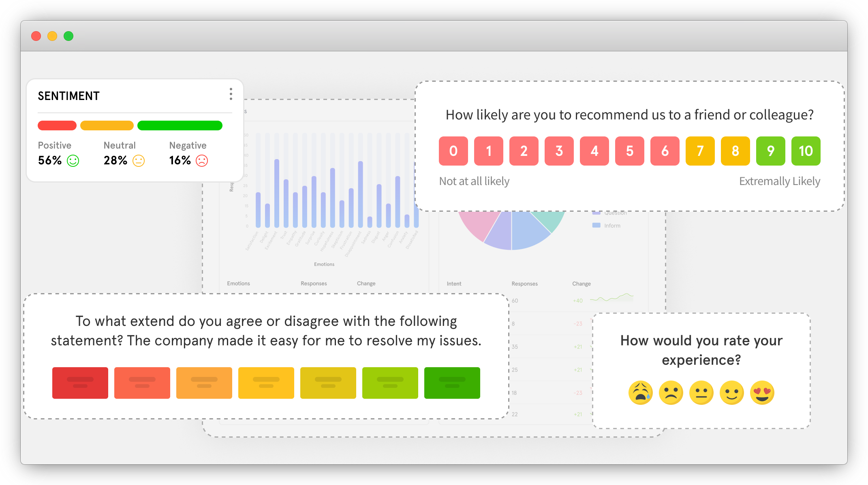Select the crying face emoji rating
Viewport: 868px width, 485px height.
click(640, 393)
